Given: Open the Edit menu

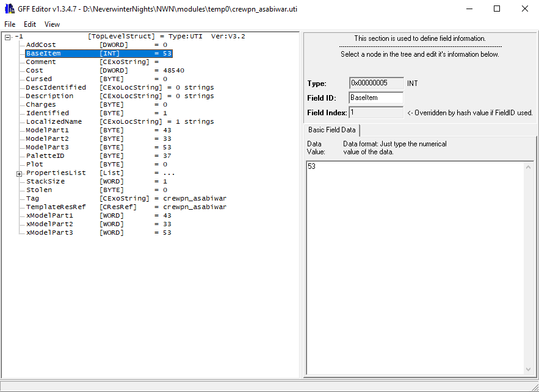Looking at the screenshot, I should pos(30,24).
